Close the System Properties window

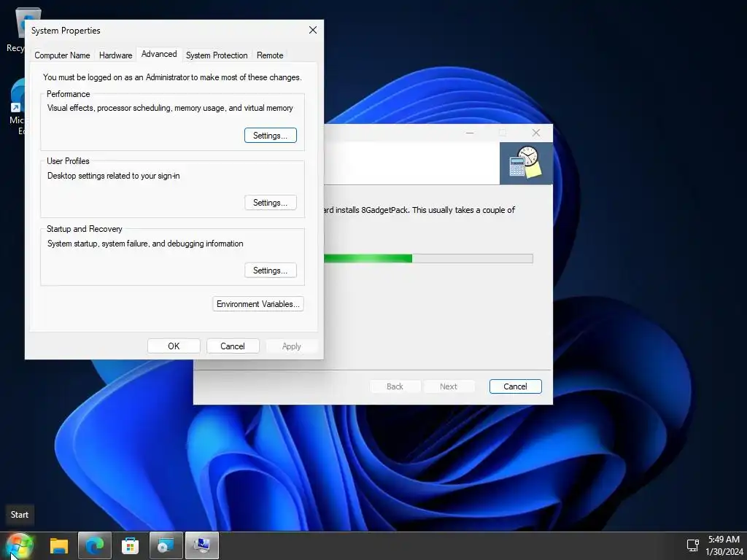tap(312, 30)
